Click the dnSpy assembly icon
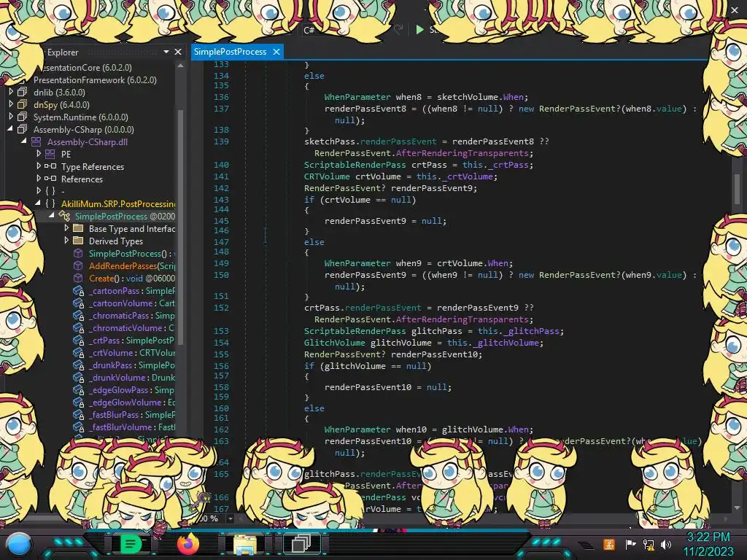Screen dimensions: 747x560 [x=23, y=104]
